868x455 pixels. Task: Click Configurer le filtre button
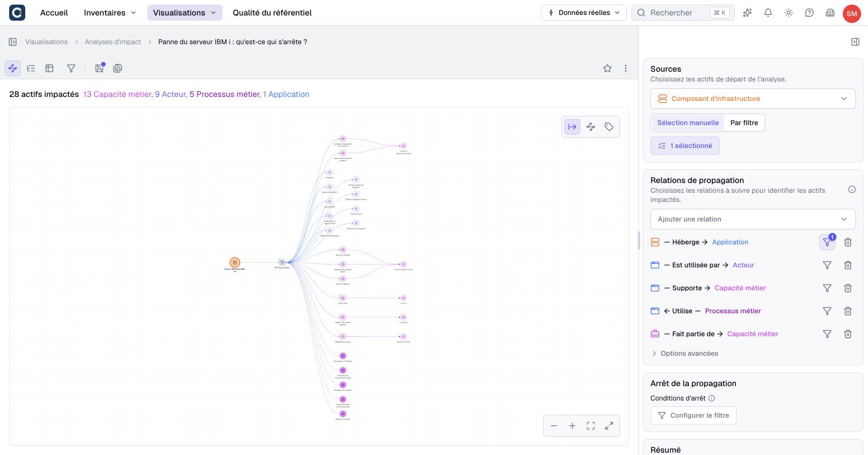coord(693,415)
